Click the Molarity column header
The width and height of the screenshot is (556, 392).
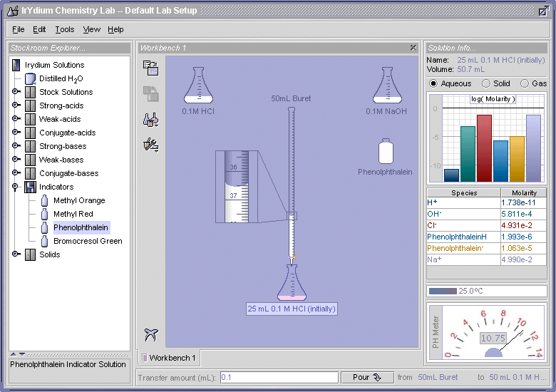[x=524, y=193]
